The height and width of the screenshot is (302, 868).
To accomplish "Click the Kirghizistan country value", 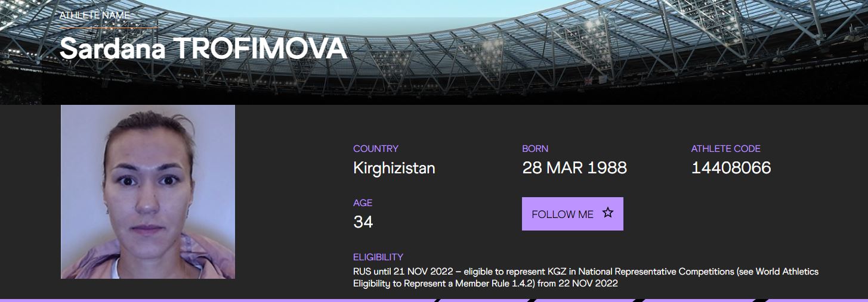I will [x=394, y=168].
